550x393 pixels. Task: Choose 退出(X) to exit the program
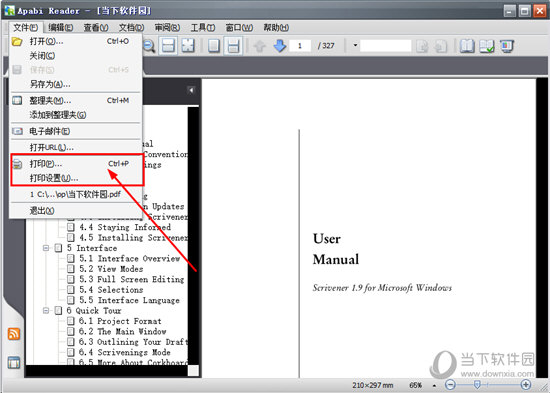coord(76,211)
